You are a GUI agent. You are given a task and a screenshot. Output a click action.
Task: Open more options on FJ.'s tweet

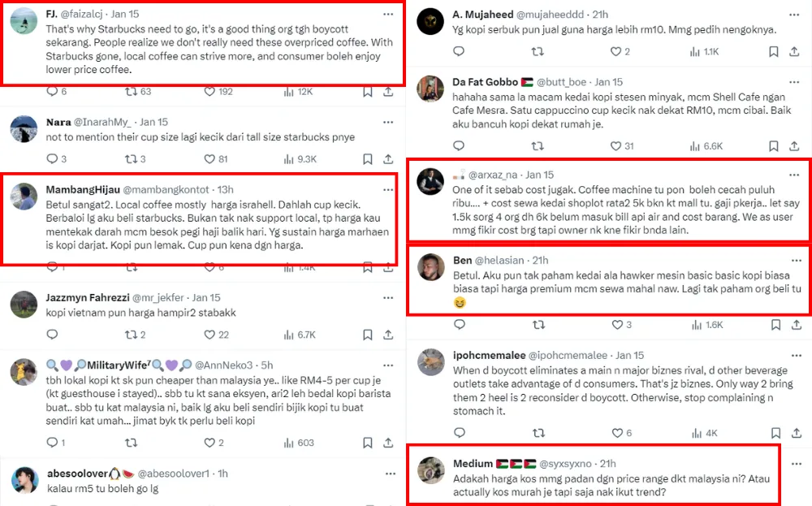(x=387, y=15)
